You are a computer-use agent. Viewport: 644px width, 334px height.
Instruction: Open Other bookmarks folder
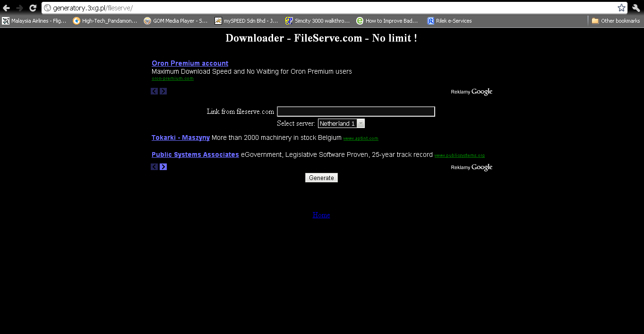[x=616, y=21]
